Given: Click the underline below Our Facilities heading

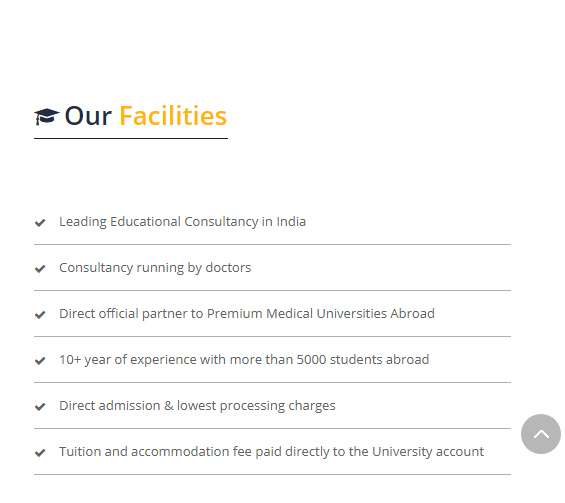Looking at the screenshot, I should coord(131,138).
